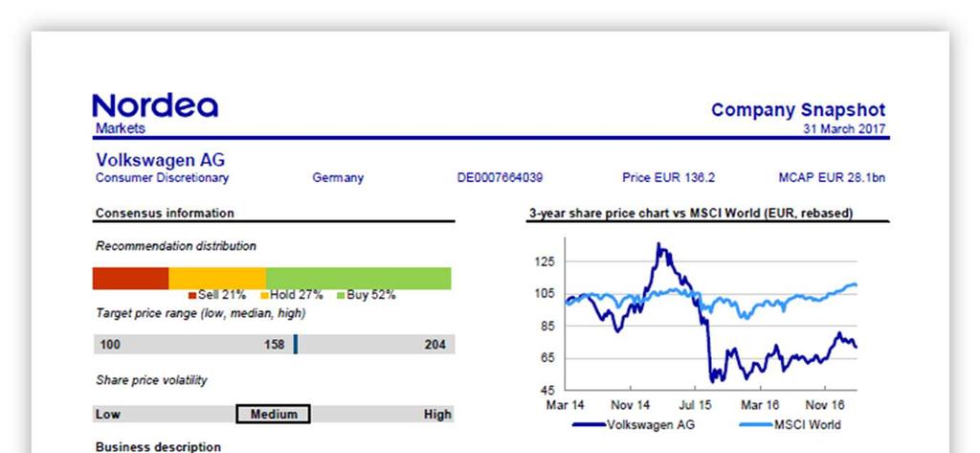Click the High volatility label
Image resolution: width=980 pixels, height=453 pixels.
pos(436,414)
